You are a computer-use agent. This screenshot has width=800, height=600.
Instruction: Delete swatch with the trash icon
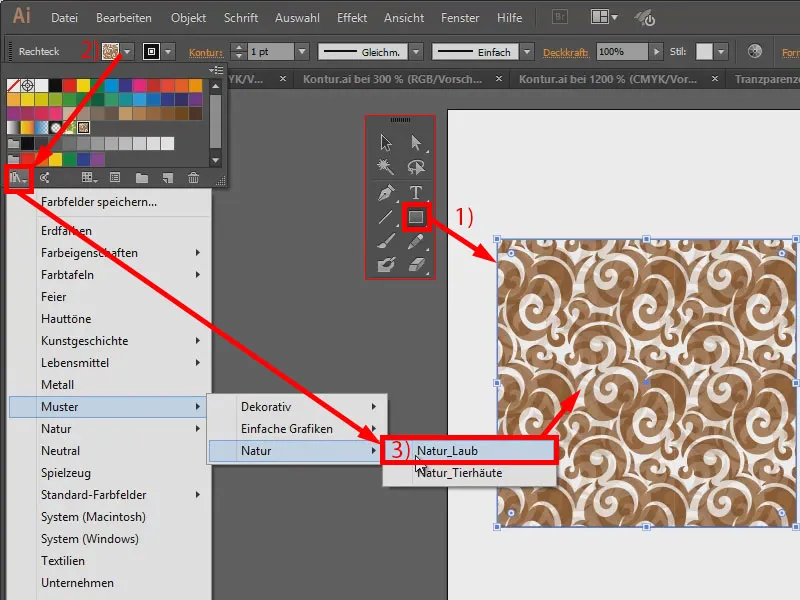(193, 178)
